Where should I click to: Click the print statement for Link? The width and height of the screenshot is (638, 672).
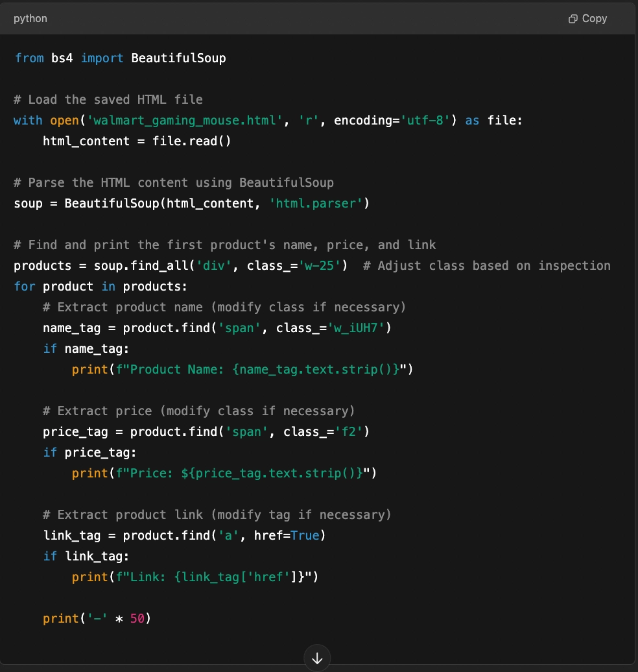[195, 577]
